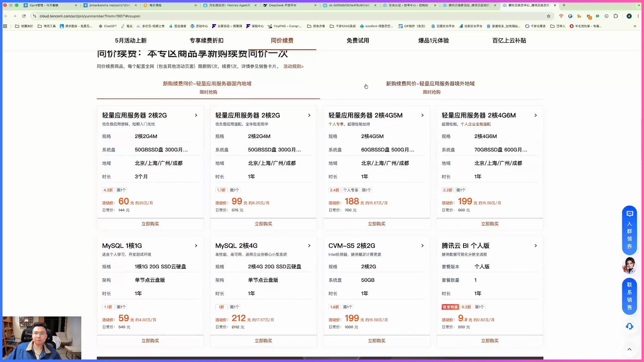The image size is (644, 362).
Task: Buy the 199元 2核4G6M server via 立即购买
Action: pos(490,224)
